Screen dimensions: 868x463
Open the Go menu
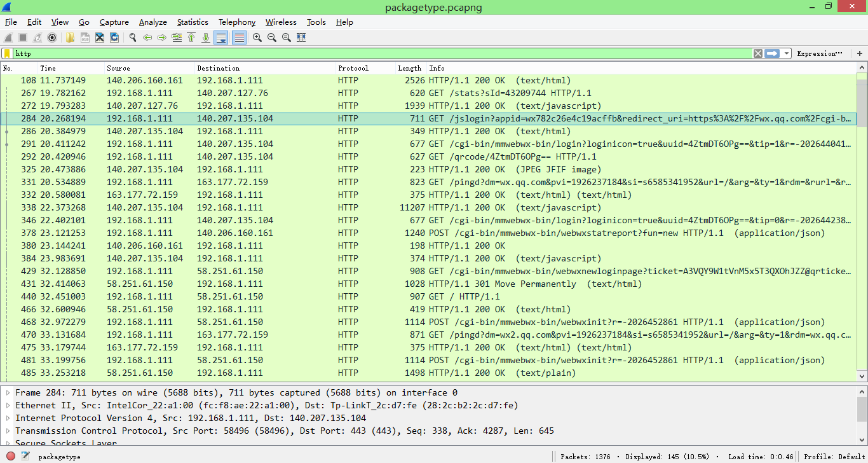[x=84, y=22]
